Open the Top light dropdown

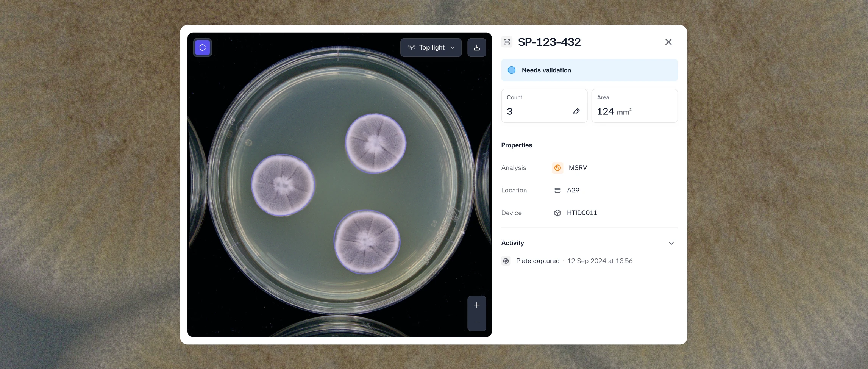point(431,48)
